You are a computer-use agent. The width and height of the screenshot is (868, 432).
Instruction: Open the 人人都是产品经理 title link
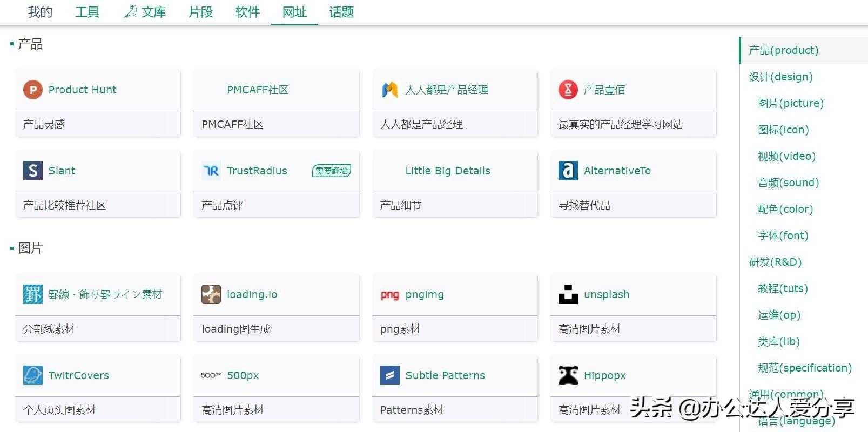447,90
